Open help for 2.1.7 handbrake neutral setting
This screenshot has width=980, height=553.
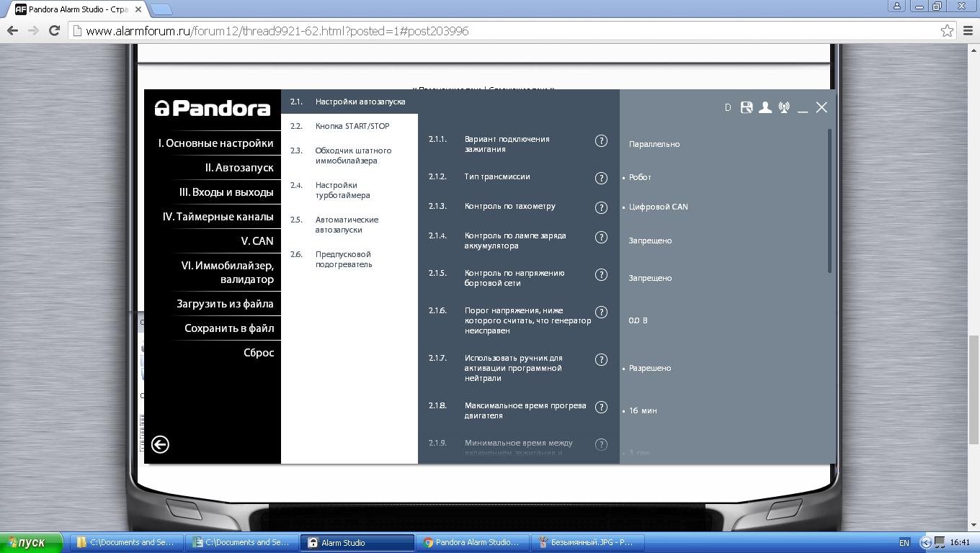(601, 359)
